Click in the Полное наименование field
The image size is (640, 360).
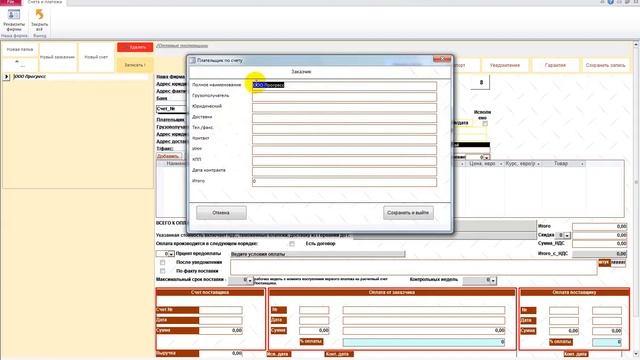click(x=344, y=85)
